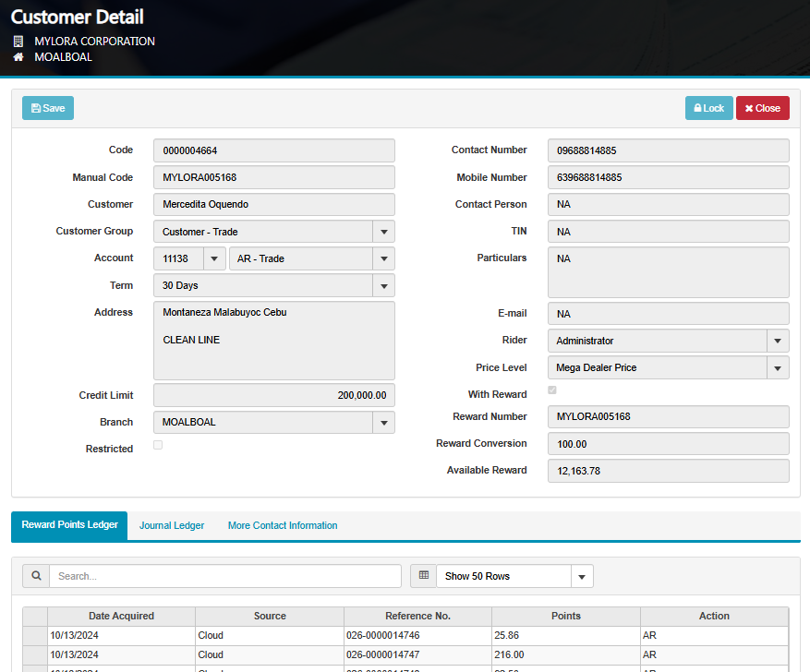Save the customer detail
Viewport: 810px width, 672px height.
tap(48, 108)
